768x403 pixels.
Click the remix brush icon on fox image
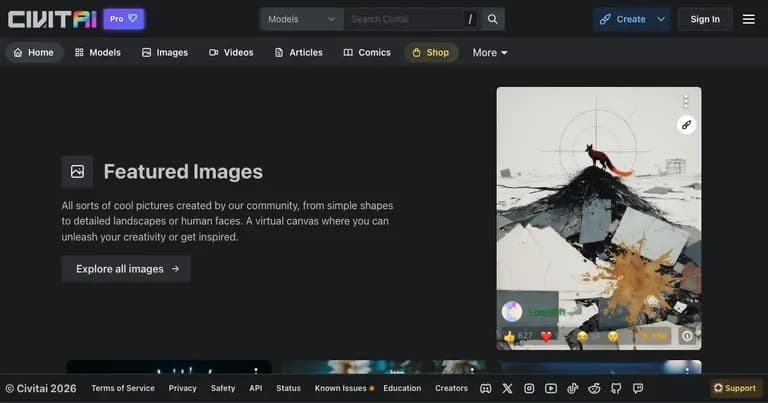[x=686, y=125]
